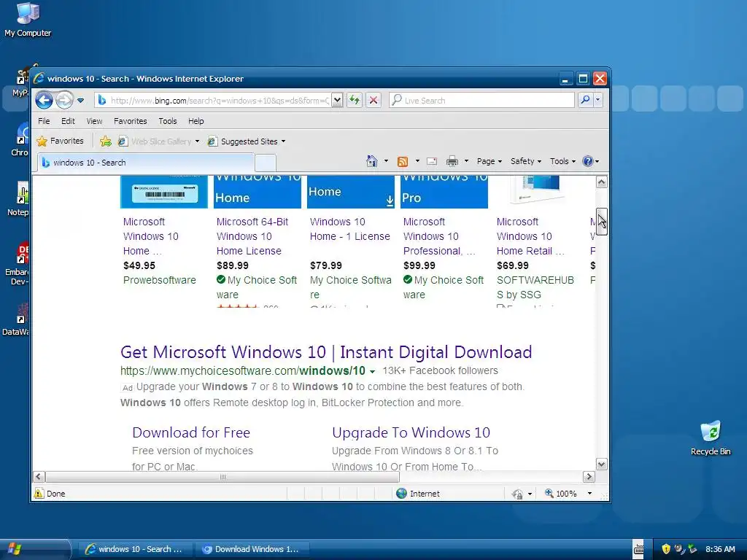Click the digital license product thumbnail
Image resolution: width=747 pixels, height=560 pixels.
tap(164, 192)
